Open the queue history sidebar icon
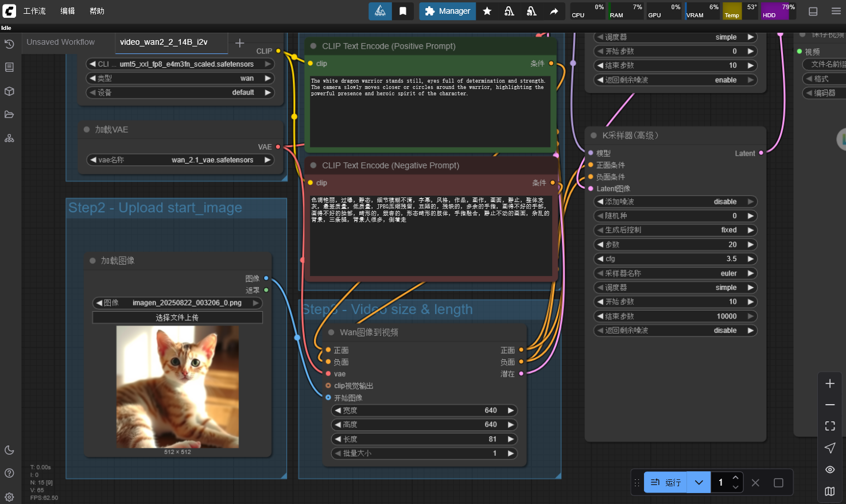This screenshot has width=846, height=504. [x=9, y=44]
